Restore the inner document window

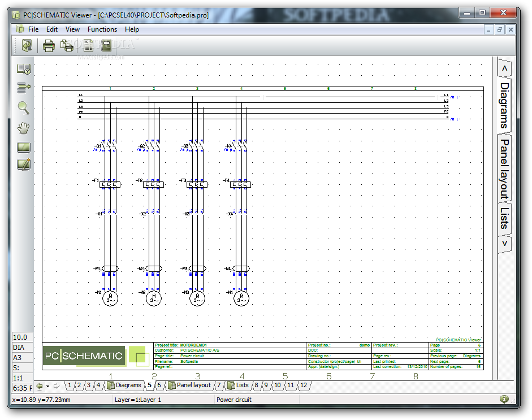click(x=499, y=30)
